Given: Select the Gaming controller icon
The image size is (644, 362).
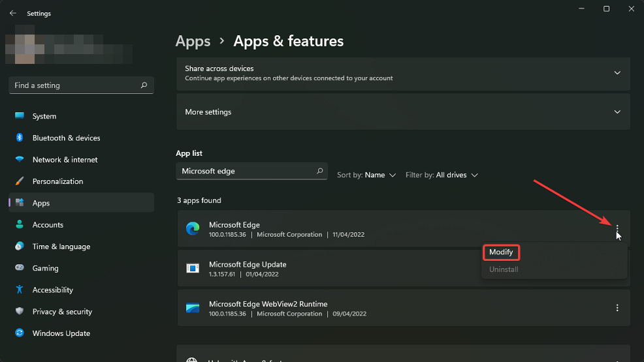Looking at the screenshot, I should [x=20, y=267].
